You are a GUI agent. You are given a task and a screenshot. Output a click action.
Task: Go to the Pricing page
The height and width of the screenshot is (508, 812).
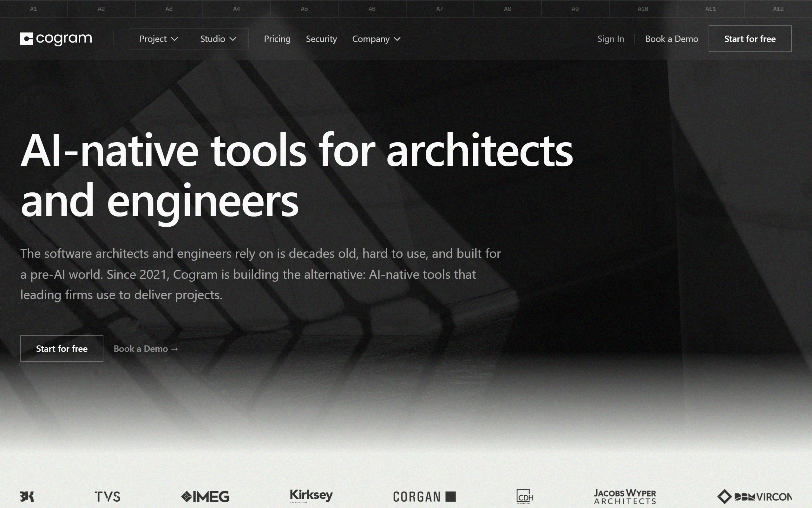277,39
